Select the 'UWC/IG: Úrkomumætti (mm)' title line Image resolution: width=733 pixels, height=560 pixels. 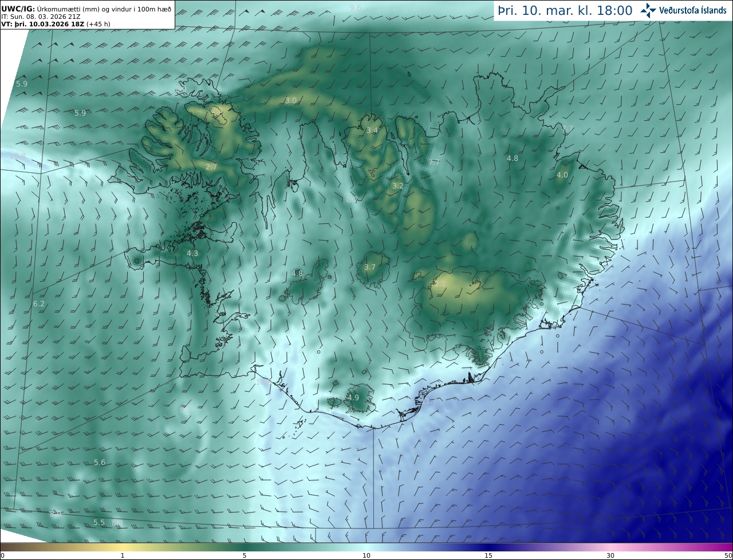click(x=86, y=9)
